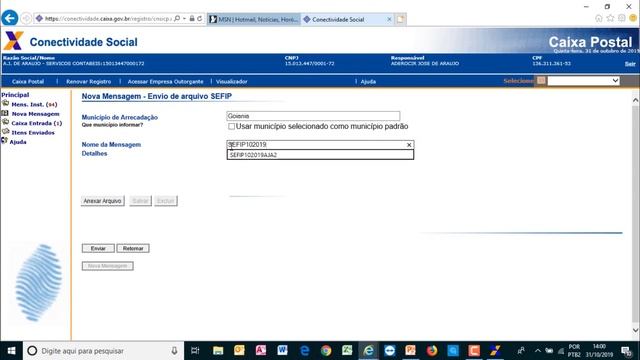Show hidden system tray icons
Screen dimensions: 640x360
pos(538,351)
